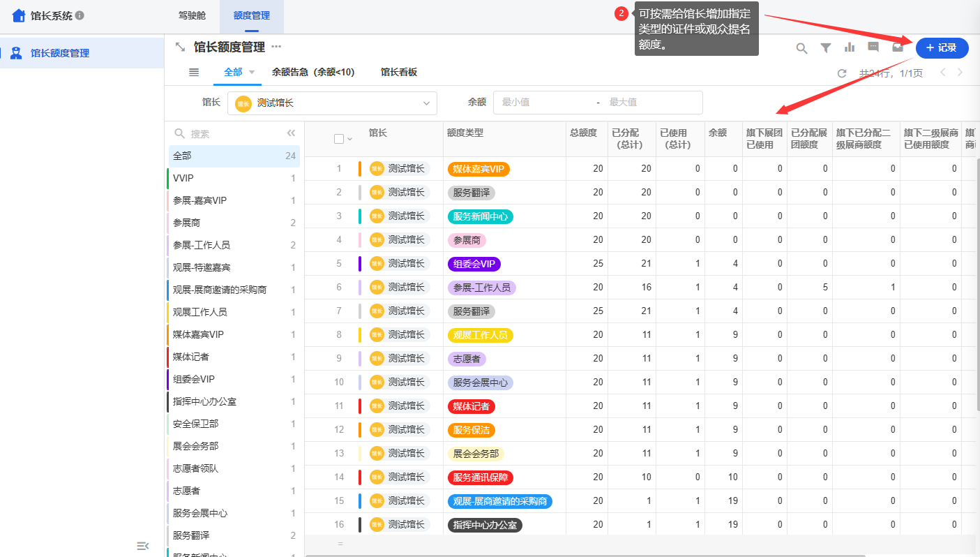Click the 参展-工作人员 tag in row 6

[481, 288]
